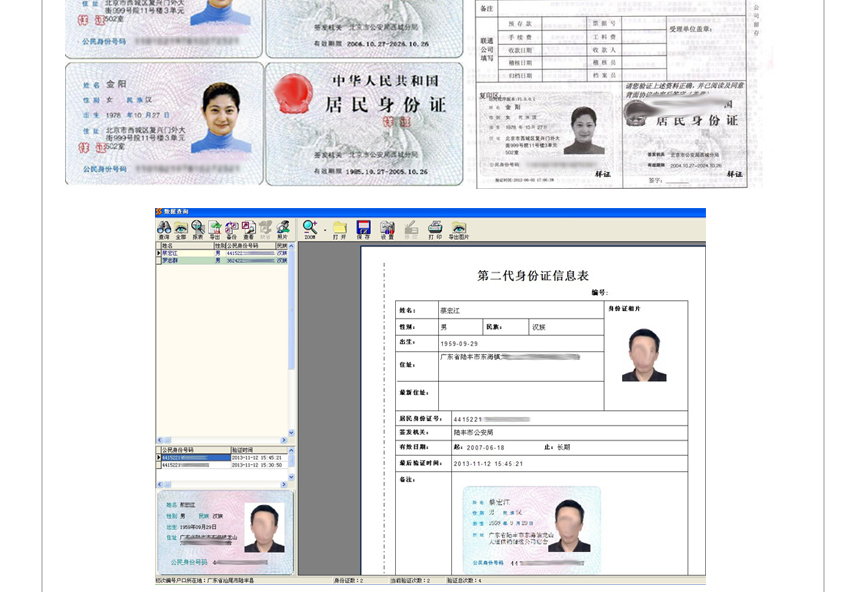The height and width of the screenshot is (600, 850).
Task: Click the 保存 save disk icon
Action: click(364, 229)
